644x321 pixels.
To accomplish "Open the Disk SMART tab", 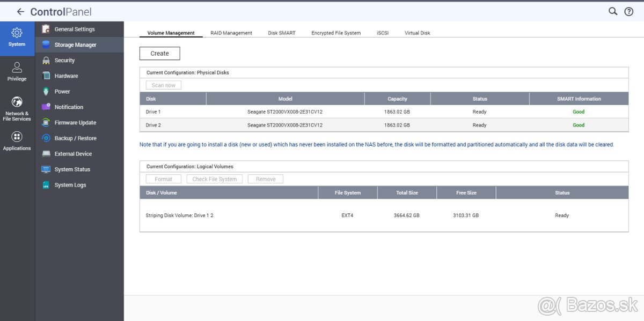I will point(281,33).
